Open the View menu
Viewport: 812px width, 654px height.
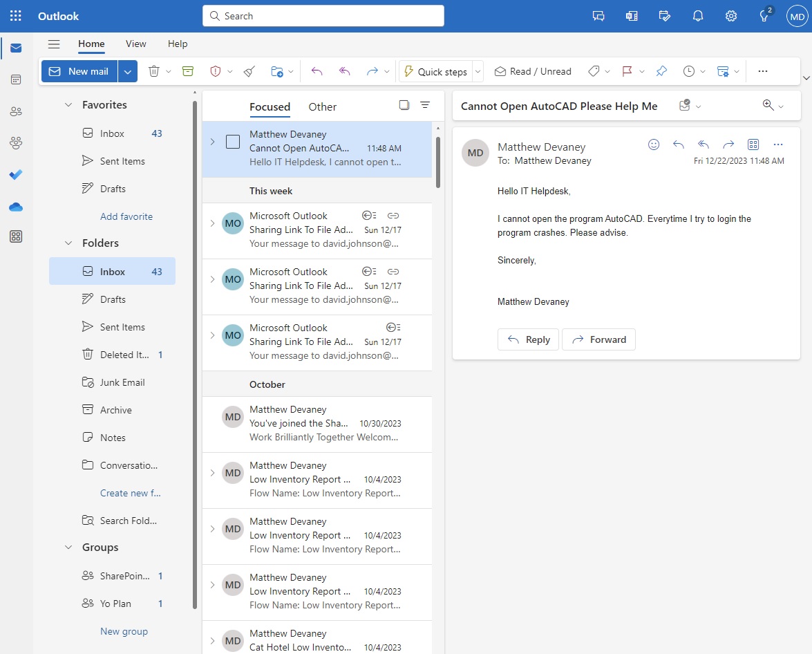(135, 43)
